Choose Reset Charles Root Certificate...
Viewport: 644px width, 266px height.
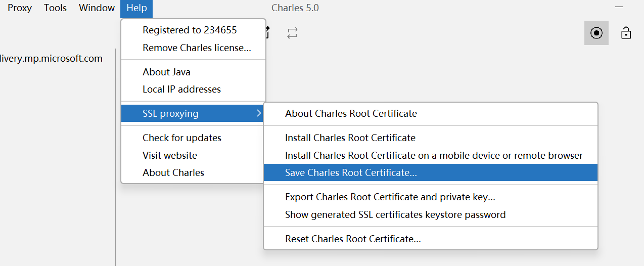[431, 239]
